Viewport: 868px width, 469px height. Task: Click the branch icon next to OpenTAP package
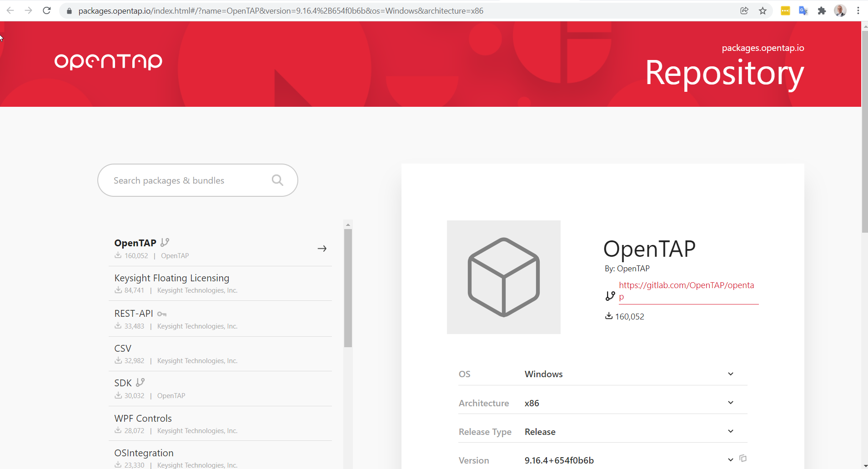(x=164, y=242)
